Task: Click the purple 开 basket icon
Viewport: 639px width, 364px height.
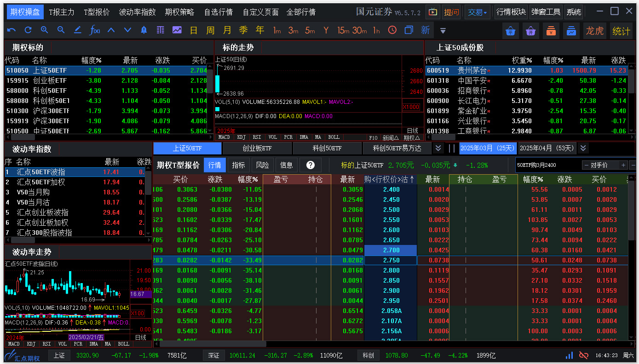Action: point(530,31)
